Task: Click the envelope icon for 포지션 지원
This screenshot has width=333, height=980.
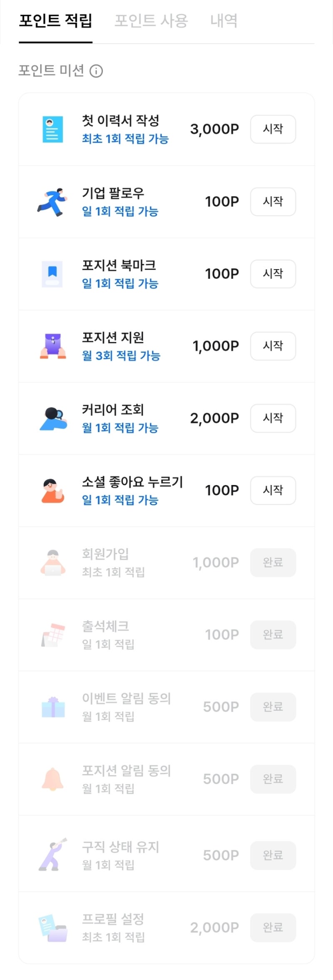Action: click(53, 346)
